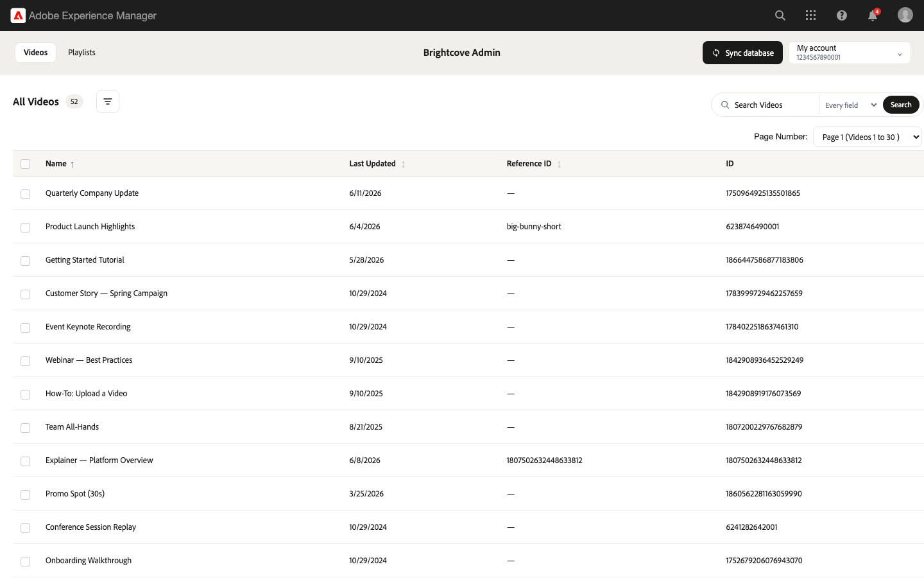The image size is (924, 578).
Task: Click the All Videos heading
Action: point(36,101)
